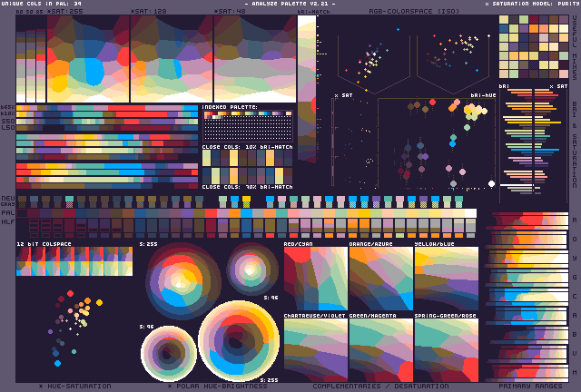581x392 pixels.
Task: Click the bright red dot in bri-hue plot
Action: (432, 102)
